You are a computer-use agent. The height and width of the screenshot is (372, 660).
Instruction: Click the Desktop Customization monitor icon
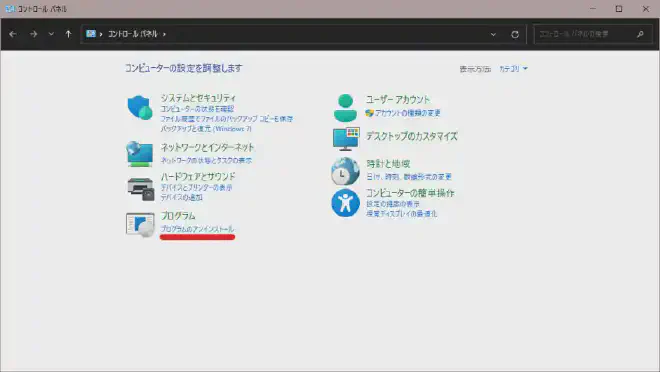[x=346, y=138]
